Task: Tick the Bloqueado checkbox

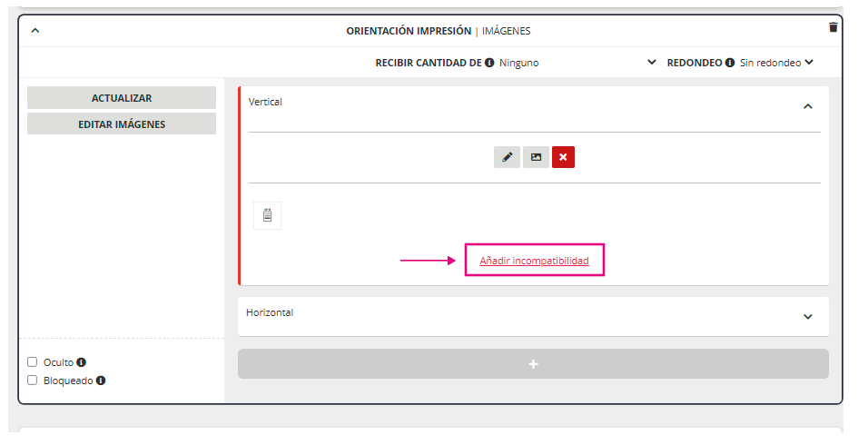Action: (x=33, y=381)
